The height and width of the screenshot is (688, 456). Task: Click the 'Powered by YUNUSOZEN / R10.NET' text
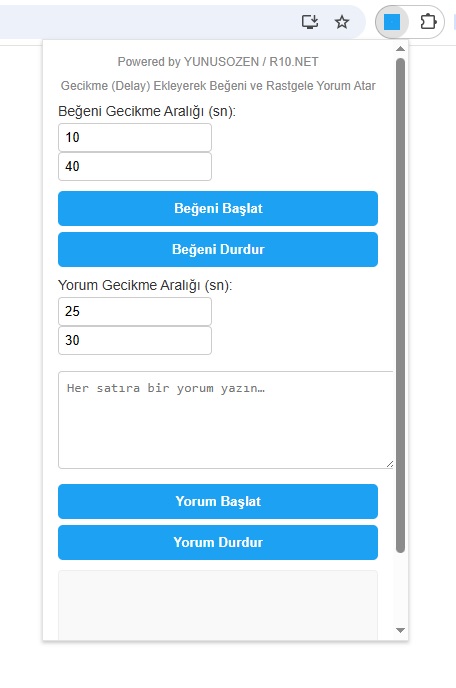click(x=218, y=62)
